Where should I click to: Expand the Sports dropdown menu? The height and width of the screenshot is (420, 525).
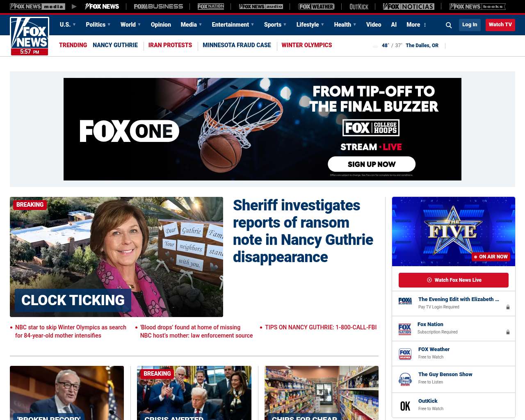click(x=275, y=25)
